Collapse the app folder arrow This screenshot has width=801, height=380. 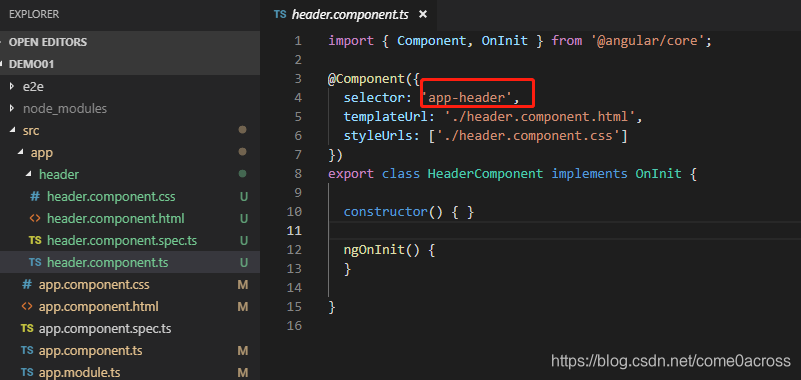coord(20,153)
